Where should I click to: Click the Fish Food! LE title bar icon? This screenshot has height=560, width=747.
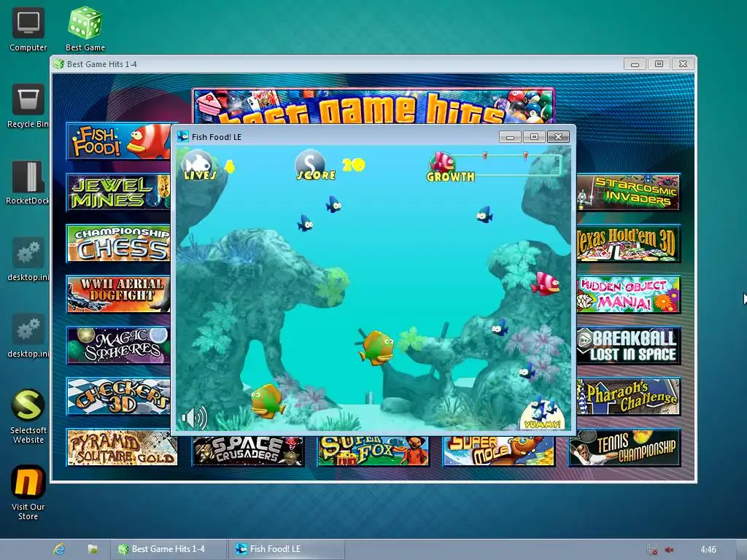[x=183, y=137]
